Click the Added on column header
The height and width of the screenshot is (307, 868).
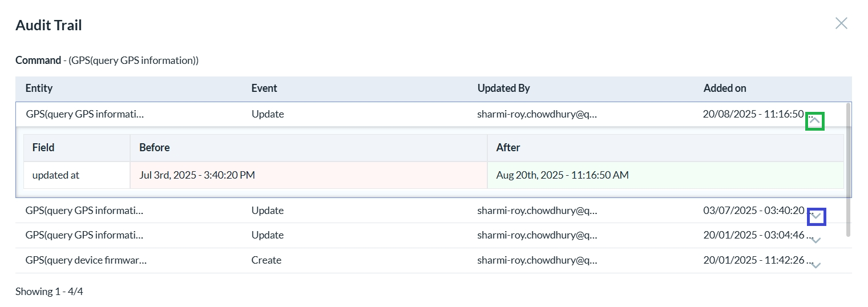point(724,88)
